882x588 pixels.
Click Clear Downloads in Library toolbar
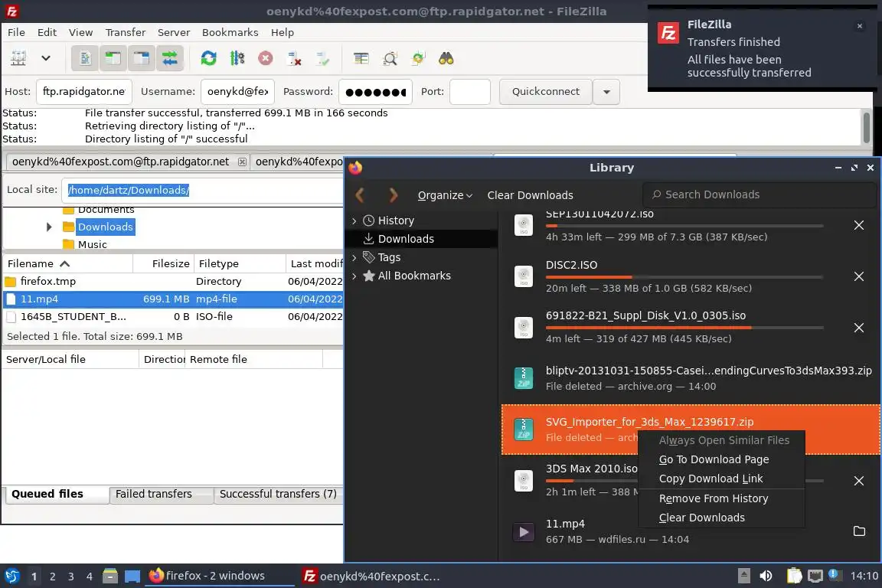[x=530, y=195]
